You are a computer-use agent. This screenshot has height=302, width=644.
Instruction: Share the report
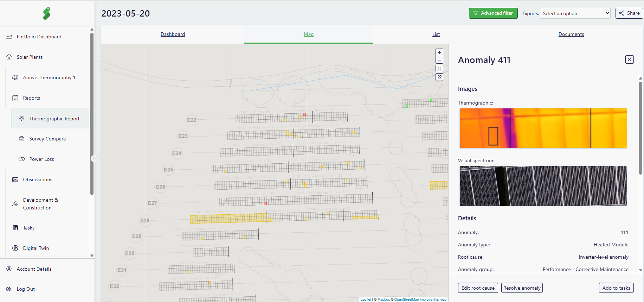pyautogui.click(x=629, y=13)
